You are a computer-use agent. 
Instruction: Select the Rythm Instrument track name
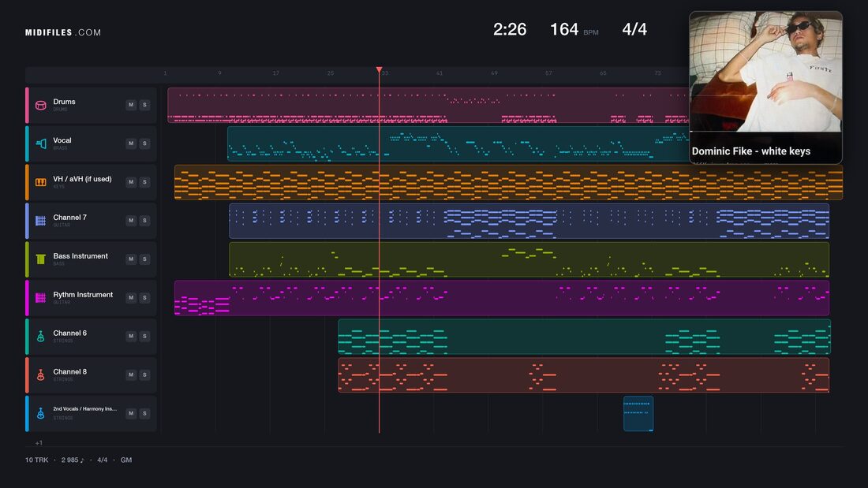83,295
